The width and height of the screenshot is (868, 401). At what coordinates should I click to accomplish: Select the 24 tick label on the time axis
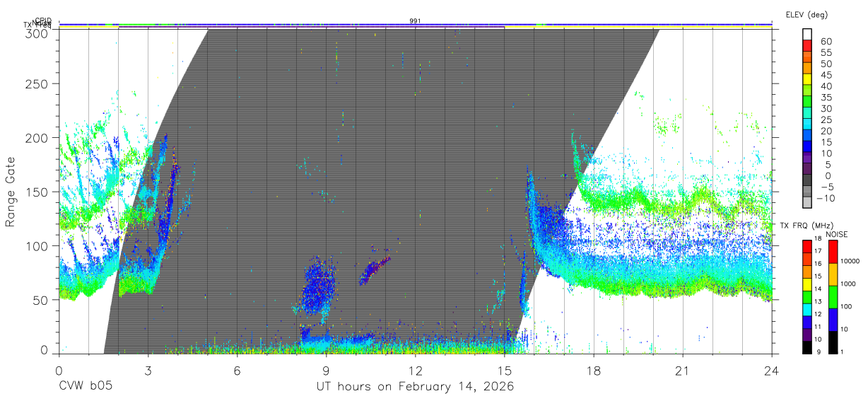(x=772, y=369)
